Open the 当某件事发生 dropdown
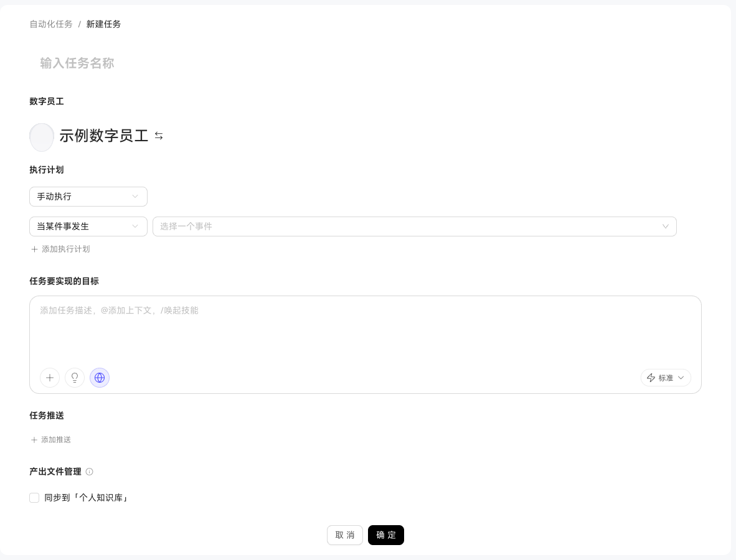This screenshot has height=560, width=736. (x=88, y=226)
